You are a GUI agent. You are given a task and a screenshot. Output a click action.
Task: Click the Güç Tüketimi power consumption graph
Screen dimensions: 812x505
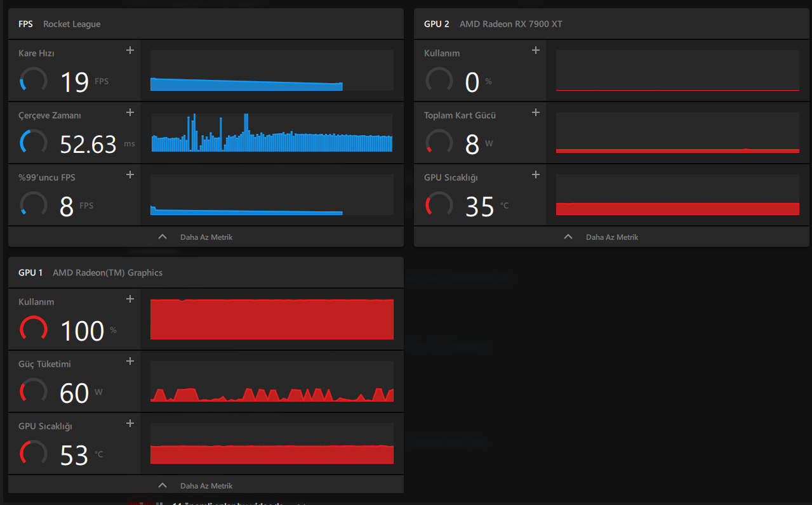coord(272,381)
